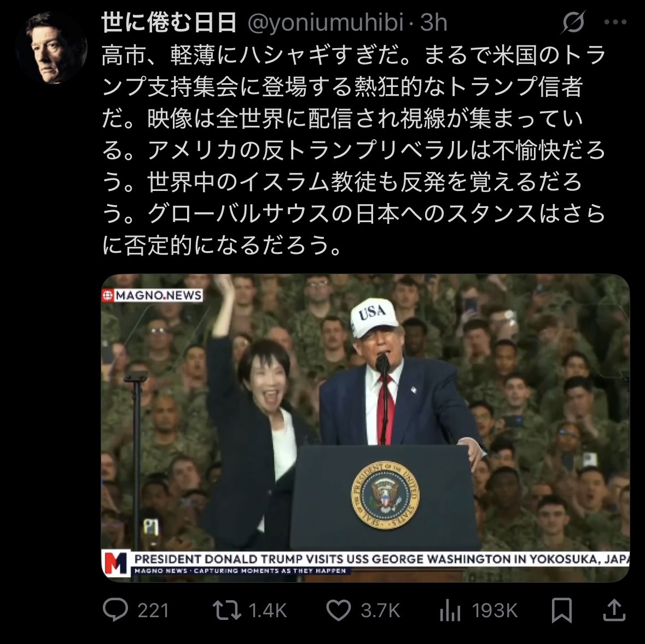The height and width of the screenshot is (644, 645).
Task: Tap the 3.7K likes count
Action: [x=381, y=610]
